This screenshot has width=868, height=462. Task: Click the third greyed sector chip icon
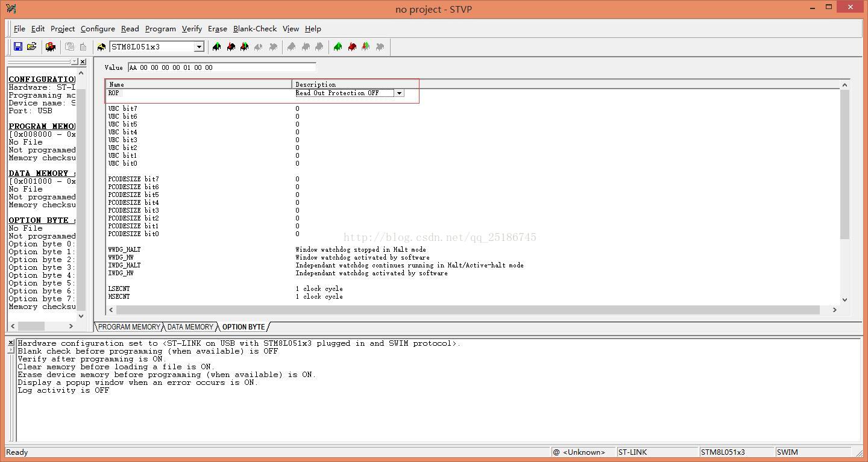[319, 46]
